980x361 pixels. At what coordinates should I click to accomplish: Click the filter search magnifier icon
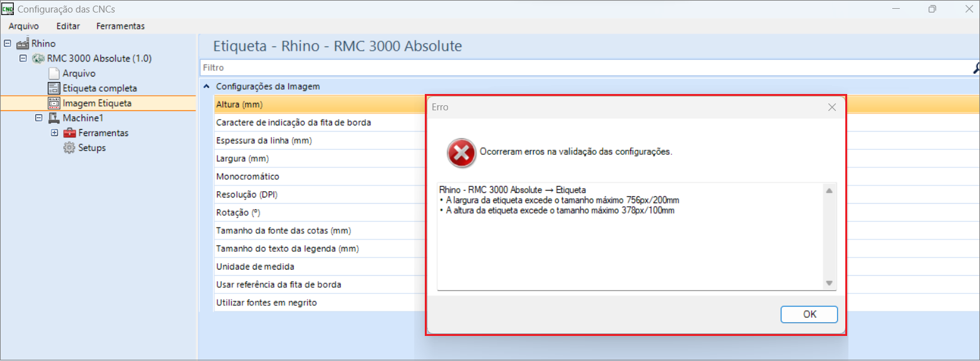tap(976, 68)
